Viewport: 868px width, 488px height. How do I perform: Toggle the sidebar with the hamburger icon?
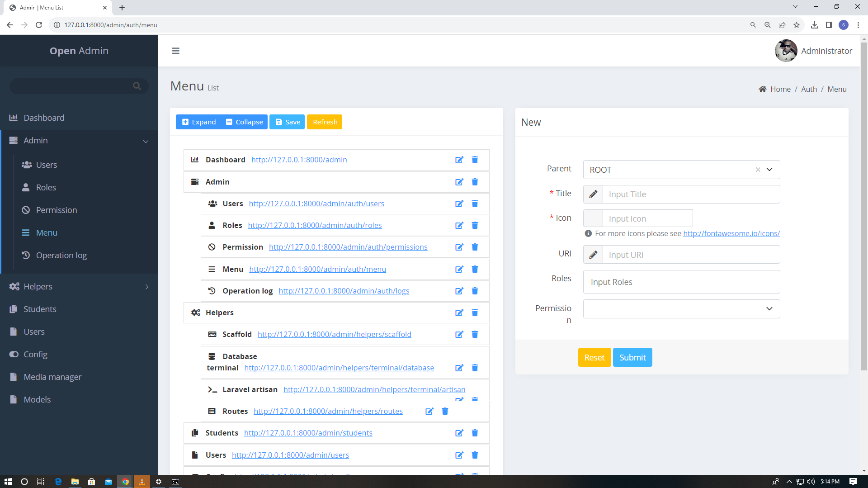coord(175,51)
